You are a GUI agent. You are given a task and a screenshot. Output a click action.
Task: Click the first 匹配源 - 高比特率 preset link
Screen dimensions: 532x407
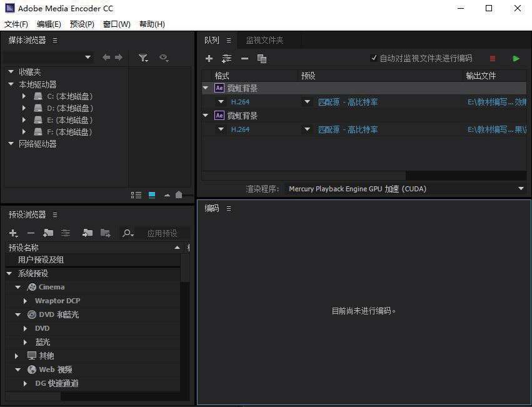[x=348, y=102]
